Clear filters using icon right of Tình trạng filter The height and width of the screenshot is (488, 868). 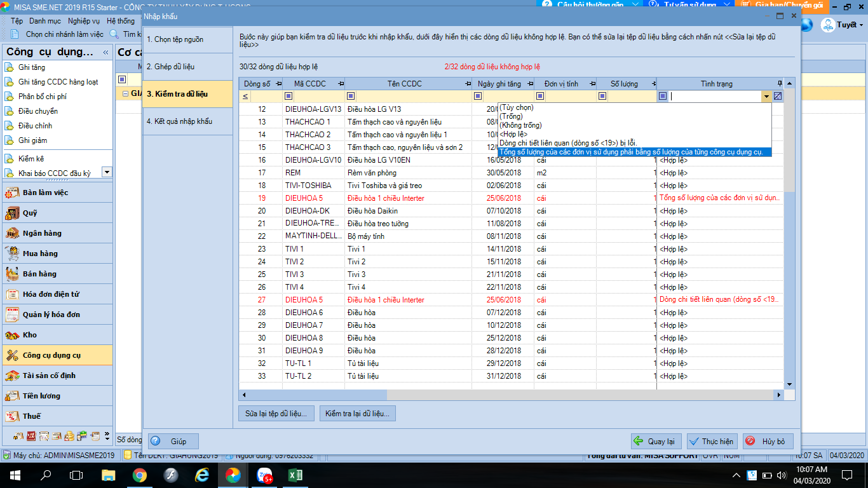[777, 97]
